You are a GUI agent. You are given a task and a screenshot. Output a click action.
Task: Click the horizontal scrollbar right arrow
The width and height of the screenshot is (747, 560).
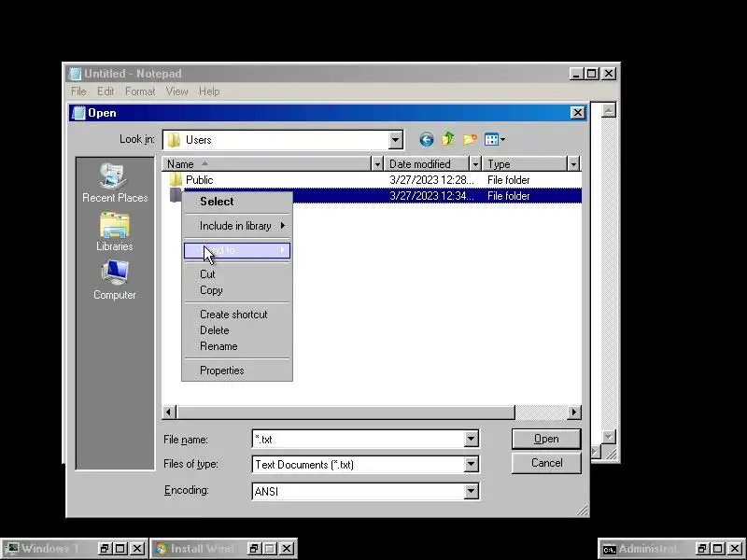pyautogui.click(x=574, y=412)
